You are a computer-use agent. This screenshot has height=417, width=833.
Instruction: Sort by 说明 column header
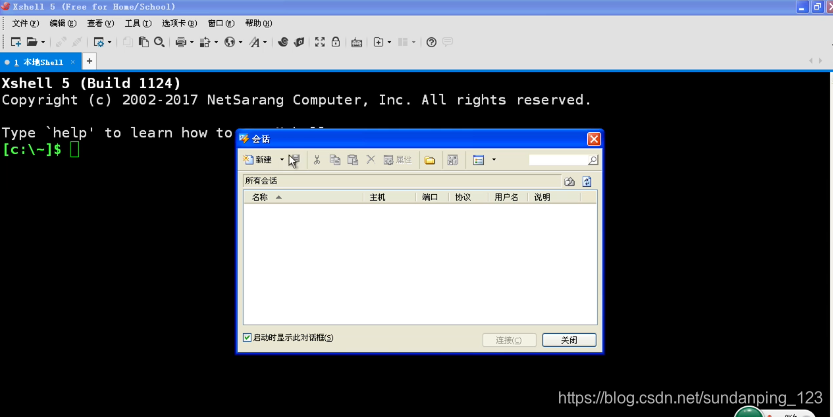[554, 198]
